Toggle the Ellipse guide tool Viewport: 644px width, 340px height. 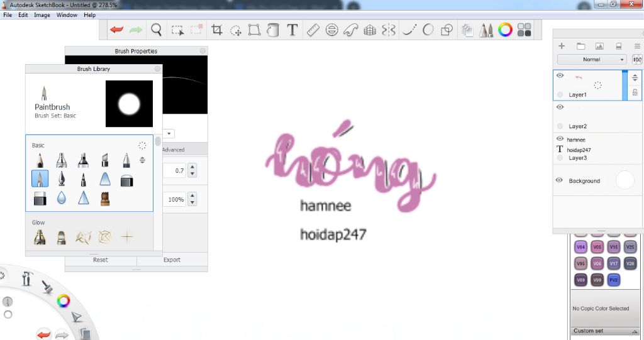tap(332, 30)
